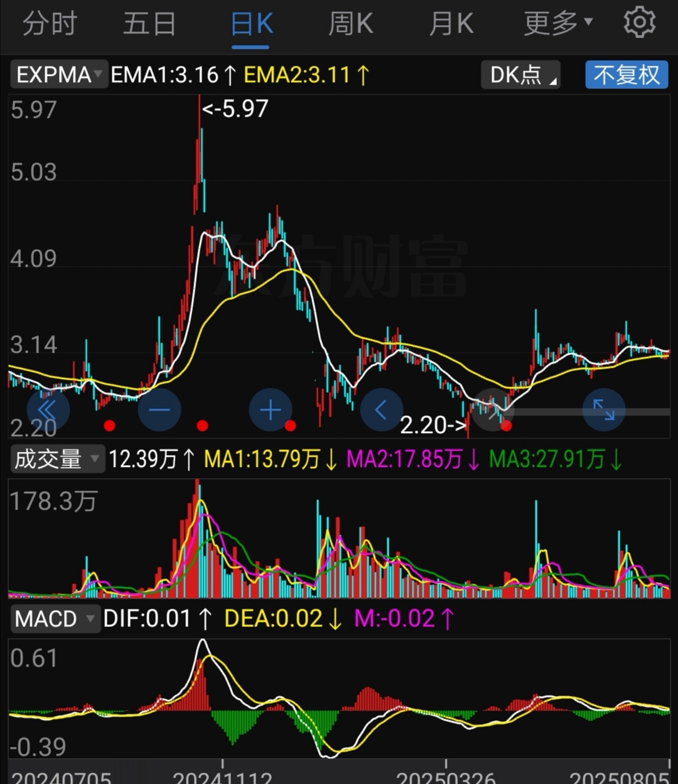Switch to 分时 tab
The image size is (678, 784).
(x=50, y=24)
